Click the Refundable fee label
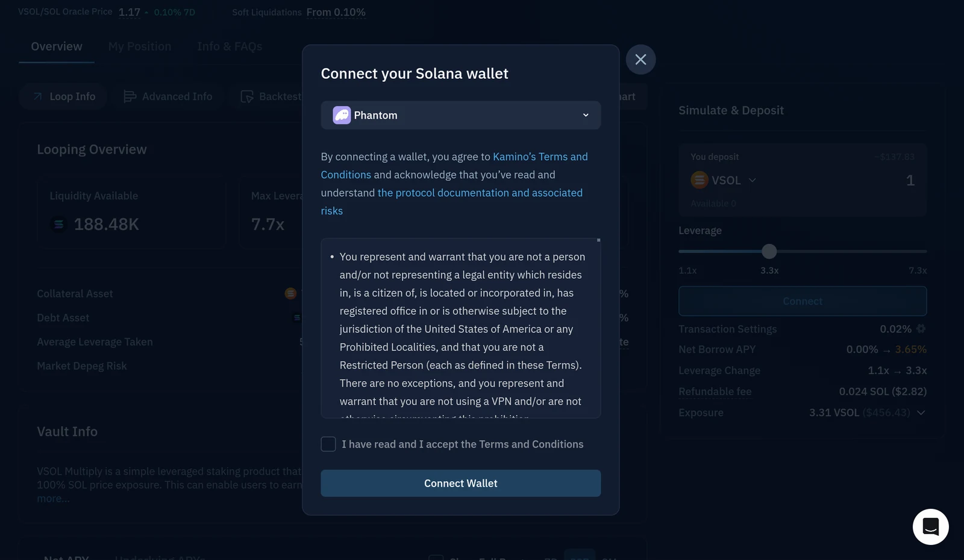The width and height of the screenshot is (964, 560). (715, 391)
